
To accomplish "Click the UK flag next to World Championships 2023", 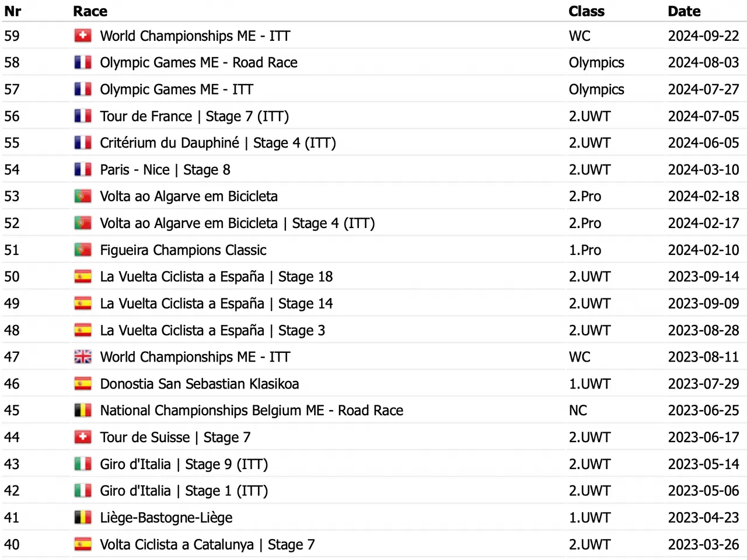I will 83,357.
